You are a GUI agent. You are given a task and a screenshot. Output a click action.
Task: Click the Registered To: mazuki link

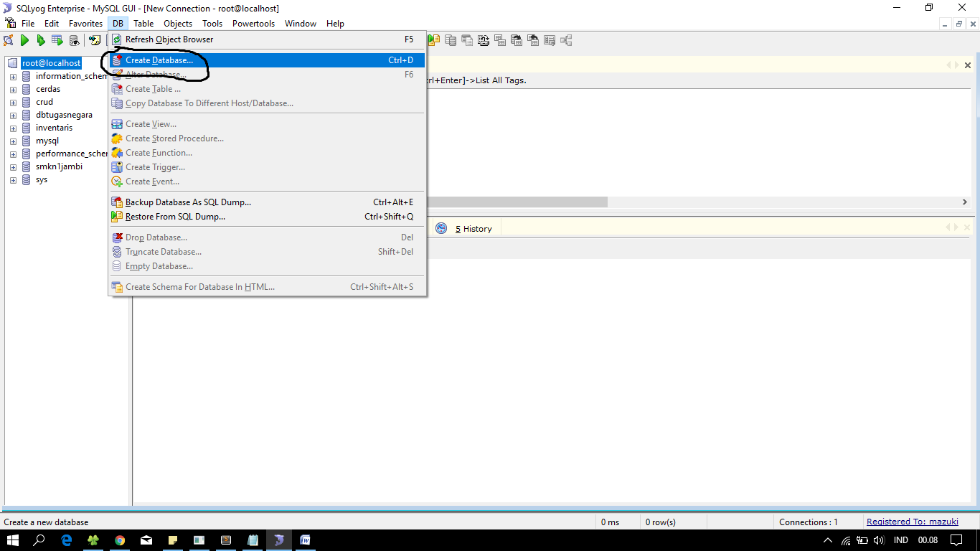point(913,522)
